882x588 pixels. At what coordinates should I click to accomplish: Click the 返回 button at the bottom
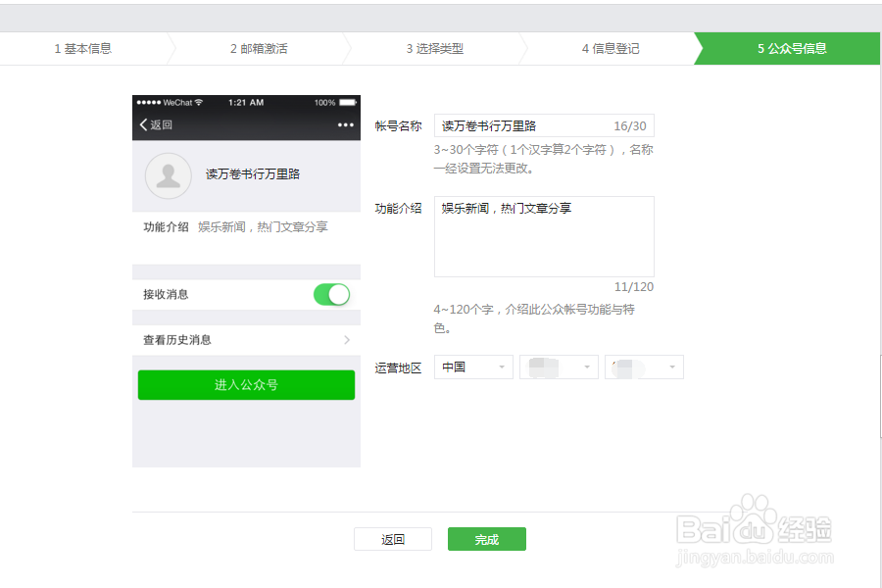[393, 538]
